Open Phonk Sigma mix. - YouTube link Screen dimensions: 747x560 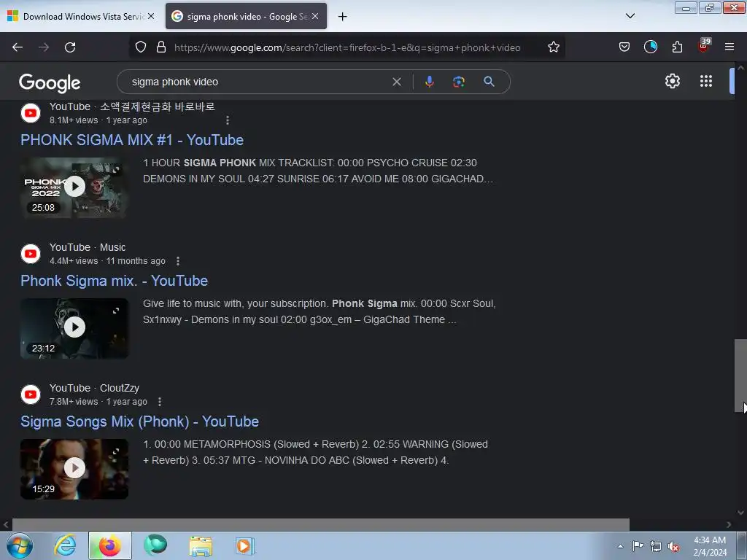click(115, 281)
